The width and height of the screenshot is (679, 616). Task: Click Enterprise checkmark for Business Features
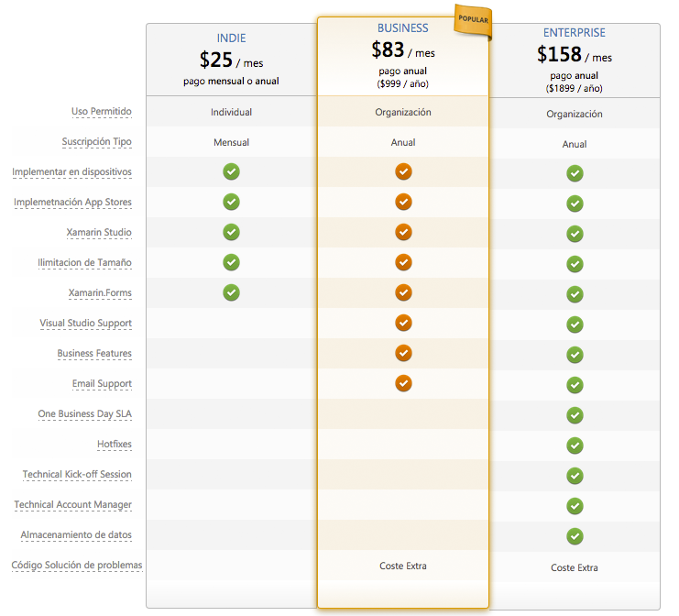click(575, 355)
